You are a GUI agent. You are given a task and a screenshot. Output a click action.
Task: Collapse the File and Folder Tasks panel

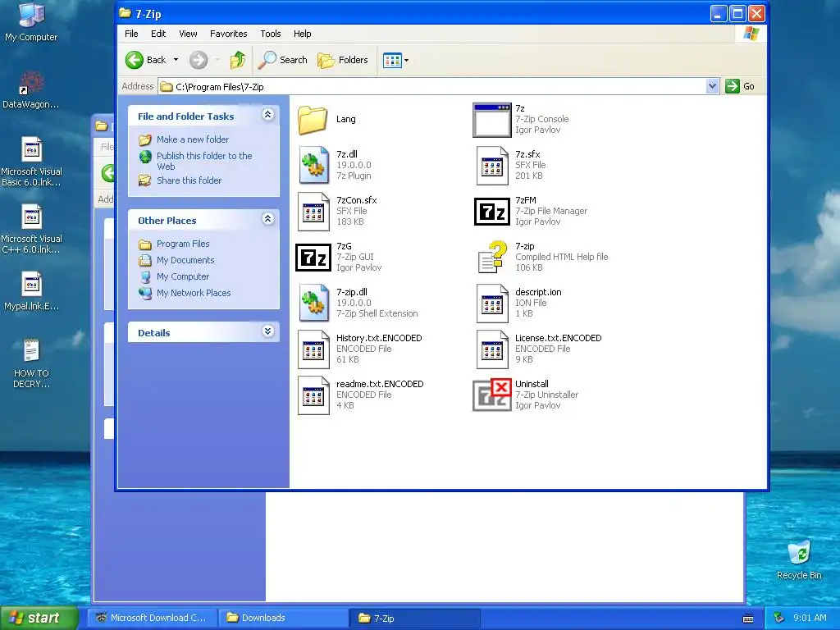coord(268,115)
